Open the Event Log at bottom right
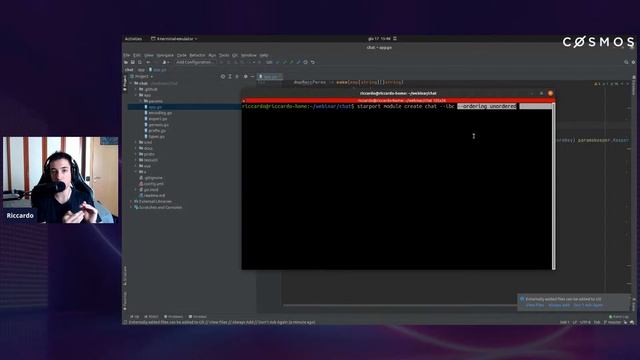The height and width of the screenshot is (360, 640). coord(619,317)
